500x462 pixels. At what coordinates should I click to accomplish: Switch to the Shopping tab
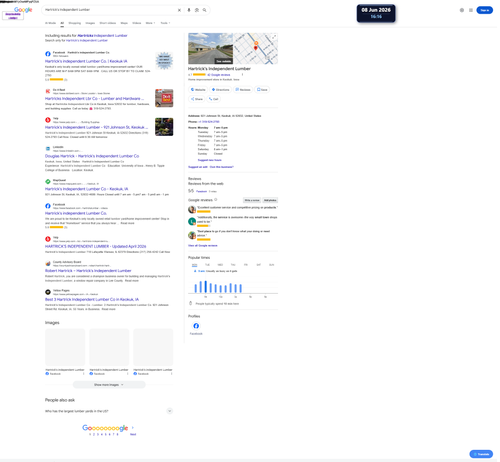[75, 23]
